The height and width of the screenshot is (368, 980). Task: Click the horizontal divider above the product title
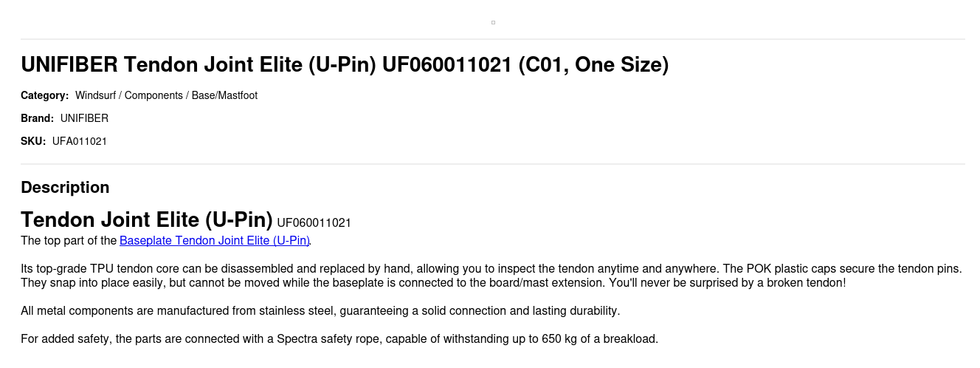pos(493,39)
